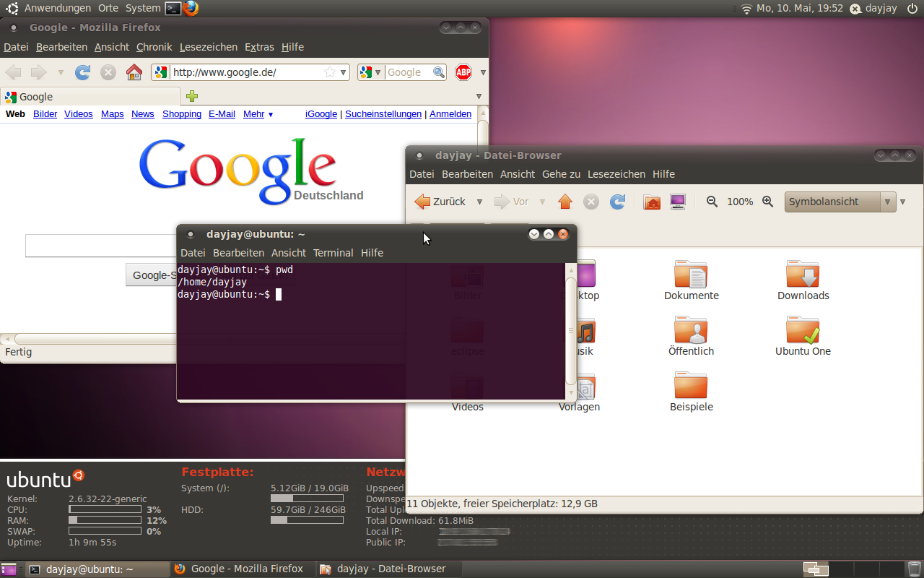Open the Vor history dropdown in Datei-Browser
This screenshot has height=578, width=924.
pyautogui.click(x=542, y=202)
